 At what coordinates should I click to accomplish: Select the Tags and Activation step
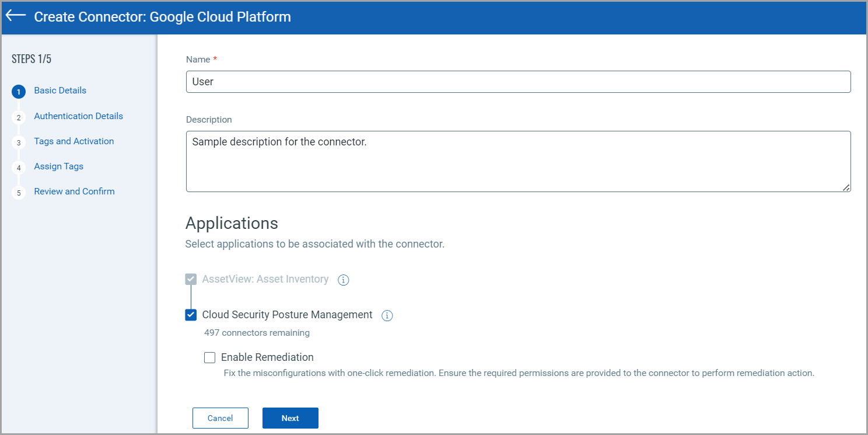pos(74,141)
